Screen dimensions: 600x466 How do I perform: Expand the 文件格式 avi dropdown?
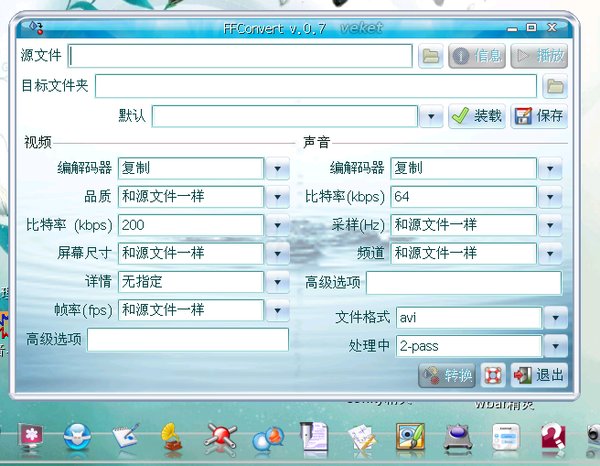pyautogui.click(x=556, y=318)
